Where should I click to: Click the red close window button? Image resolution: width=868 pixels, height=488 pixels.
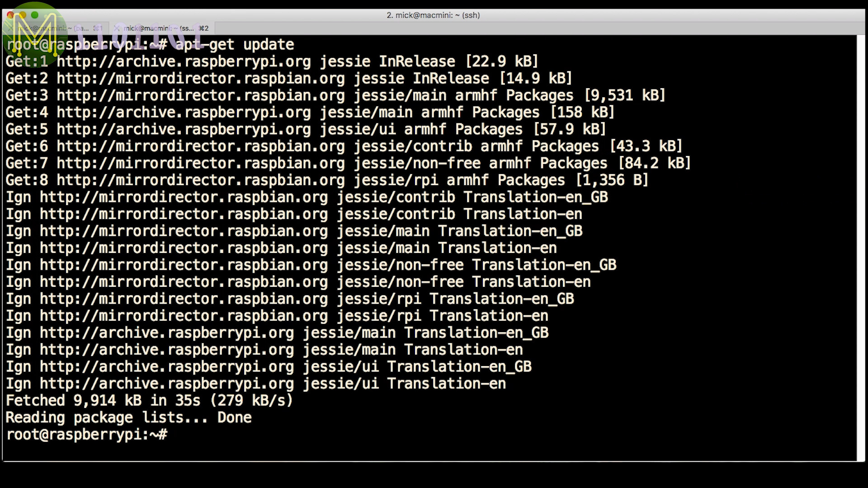tap(10, 15)
